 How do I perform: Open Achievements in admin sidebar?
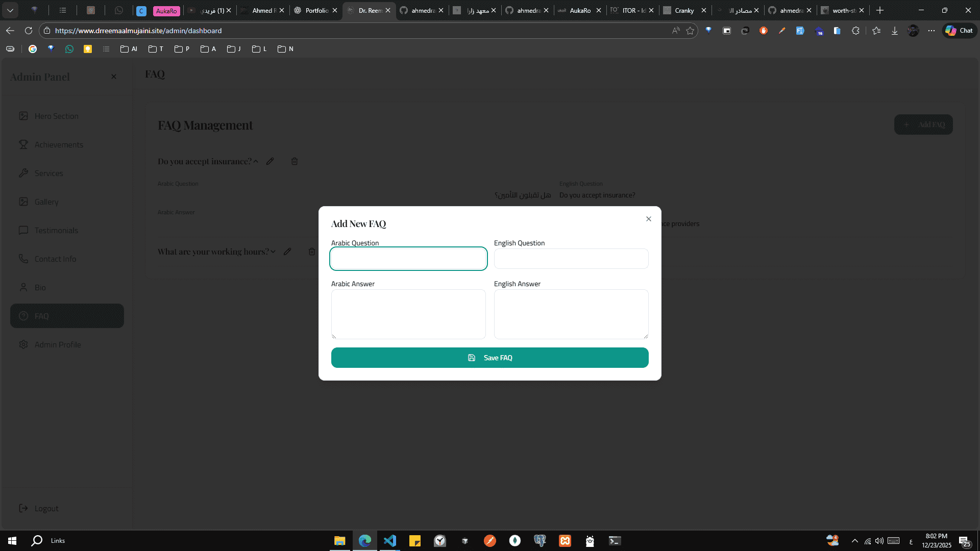[x=67, y=145]
